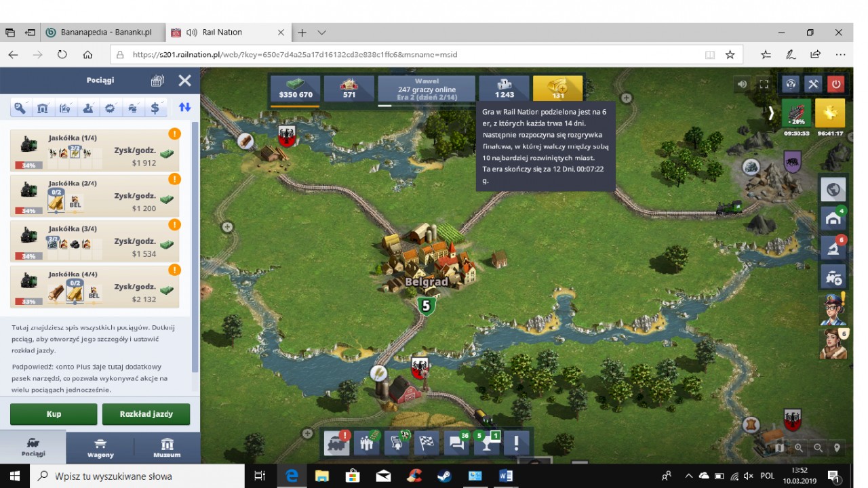Toggle the gear upgrade filter

[110, 108]
